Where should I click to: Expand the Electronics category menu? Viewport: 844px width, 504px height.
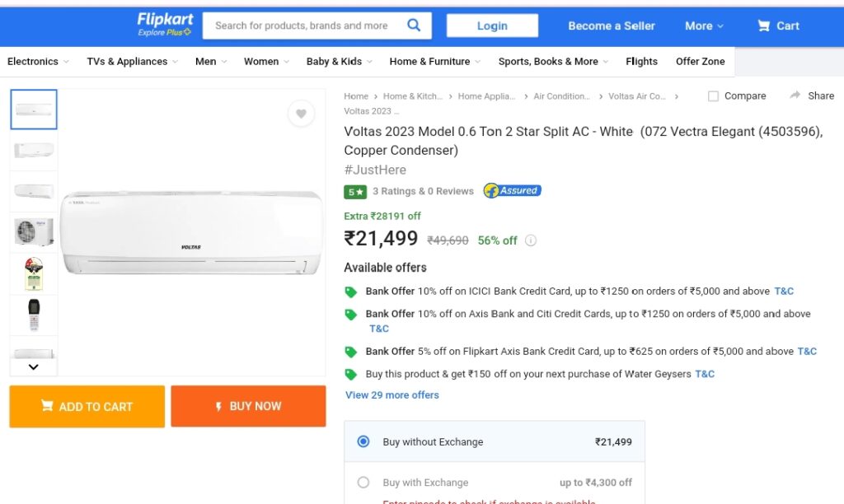click(38, 61)
